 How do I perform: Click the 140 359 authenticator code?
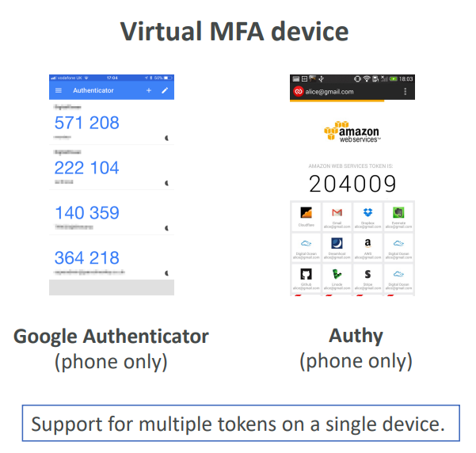pos(87,213)
